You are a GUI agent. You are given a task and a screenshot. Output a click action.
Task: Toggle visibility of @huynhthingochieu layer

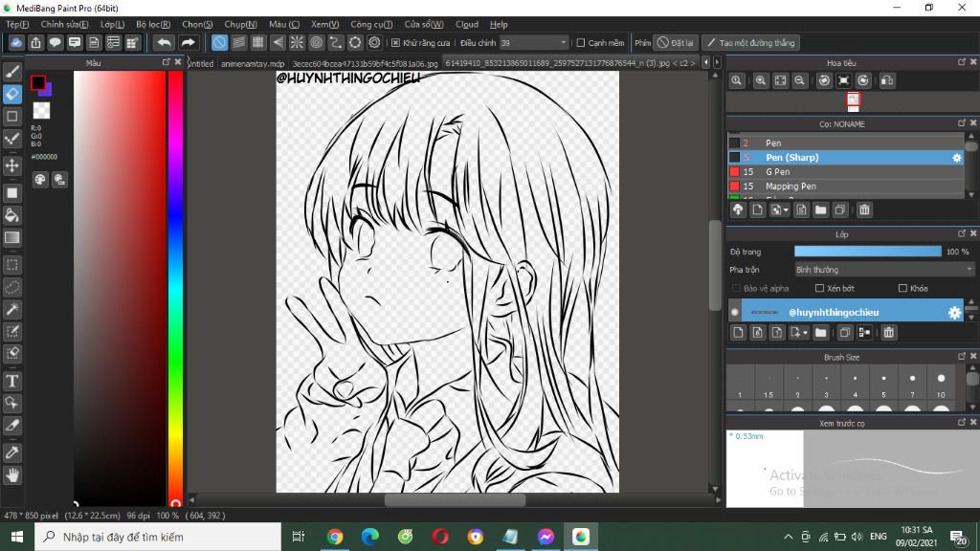point(735,312)
